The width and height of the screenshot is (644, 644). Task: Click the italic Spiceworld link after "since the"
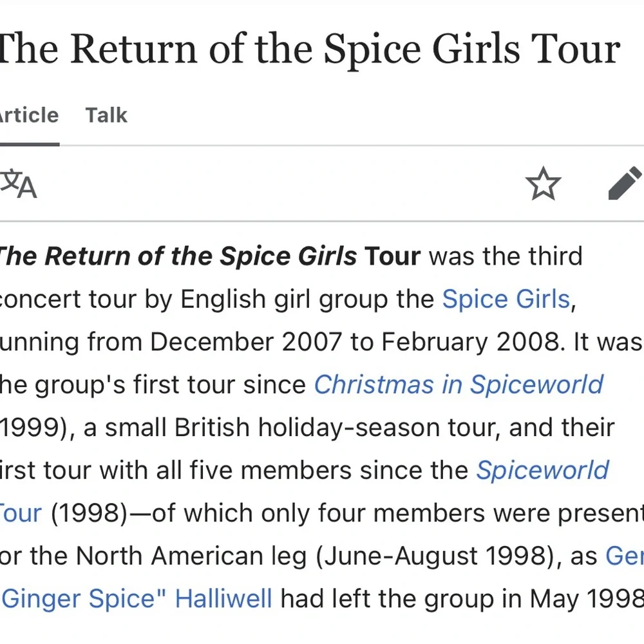pos(542,470)
